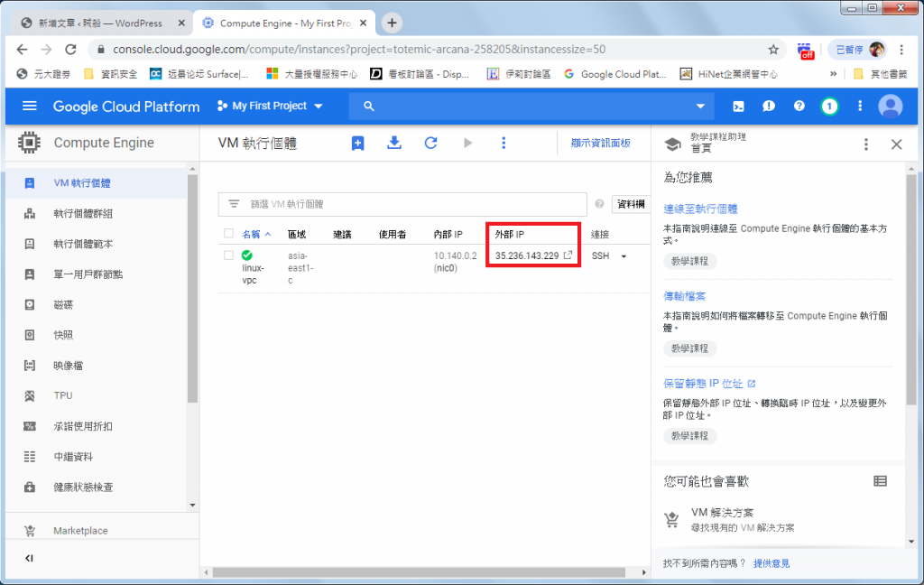Open the Help question mark icon

point(799,107)
